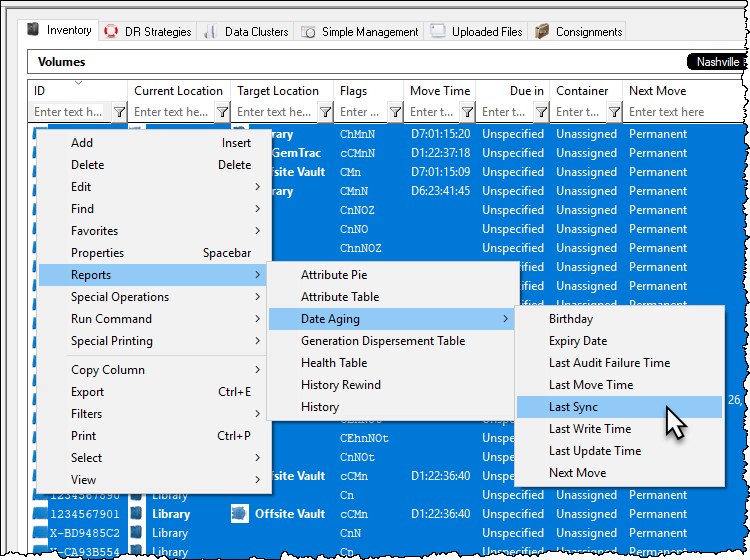Click the Container filter funnel icon

tap(614, 112)
